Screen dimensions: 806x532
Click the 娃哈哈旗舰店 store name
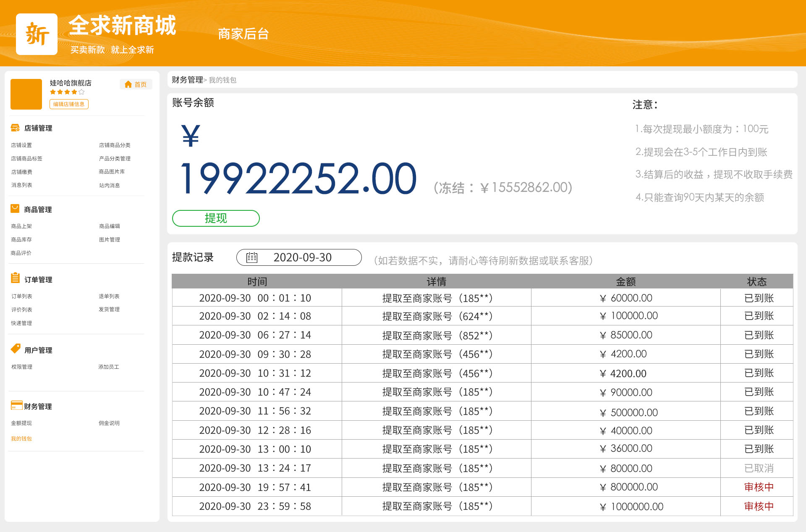[71, 83]
